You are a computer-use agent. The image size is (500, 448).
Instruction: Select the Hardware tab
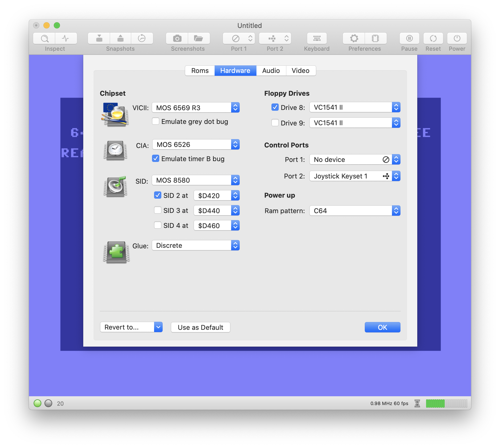coord(235,71)
